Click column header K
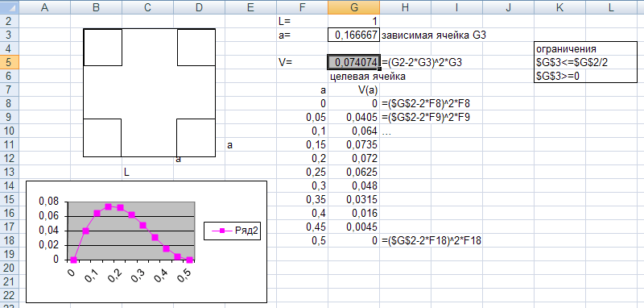The width and height of the screenshot is (644, 308). [559, 7]
